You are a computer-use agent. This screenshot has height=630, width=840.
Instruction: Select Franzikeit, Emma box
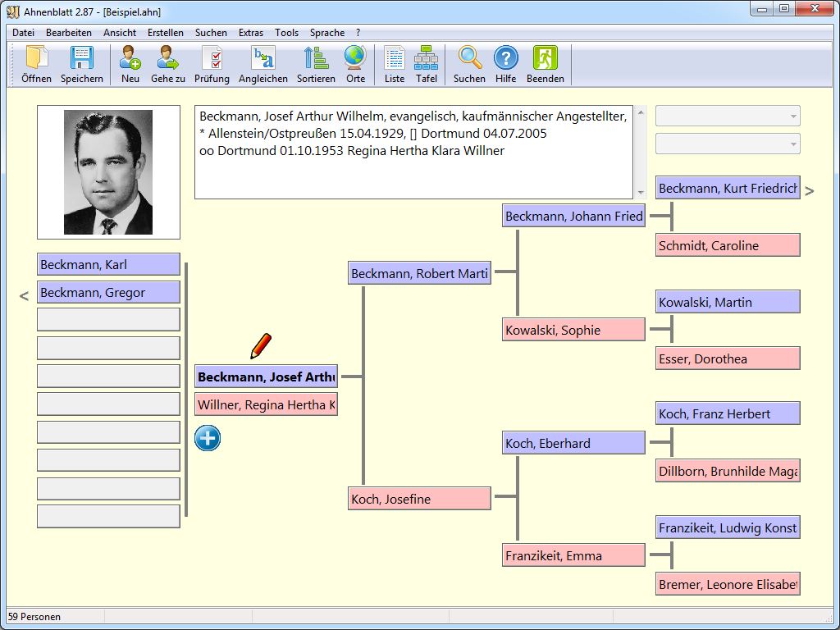pyautogui.click(x=573, y=555)
